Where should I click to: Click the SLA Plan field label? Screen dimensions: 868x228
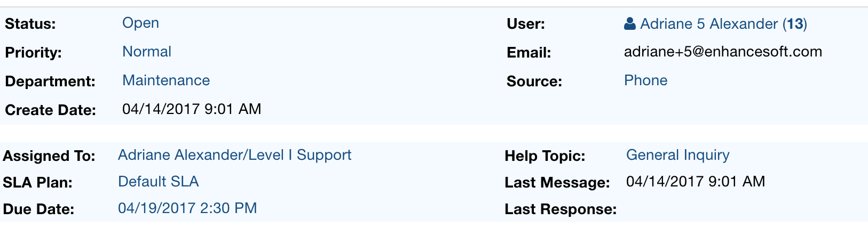(x=37, y=183)
